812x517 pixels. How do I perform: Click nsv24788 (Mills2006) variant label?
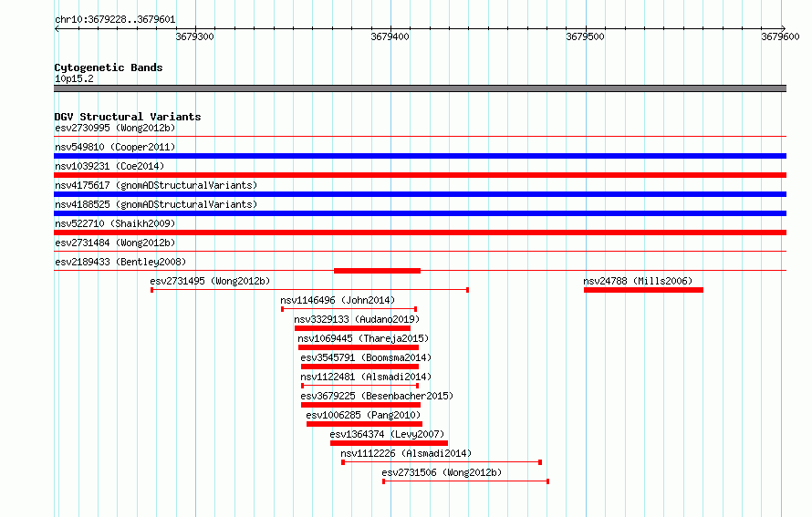pyautogui.click(x=638, y=281)
